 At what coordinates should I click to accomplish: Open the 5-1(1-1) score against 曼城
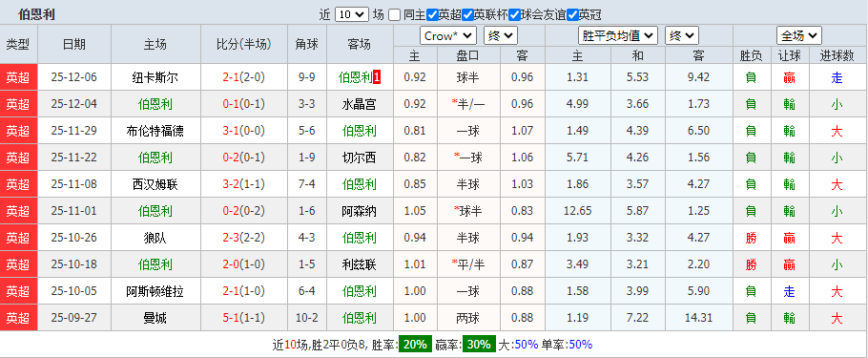(243, 318)
